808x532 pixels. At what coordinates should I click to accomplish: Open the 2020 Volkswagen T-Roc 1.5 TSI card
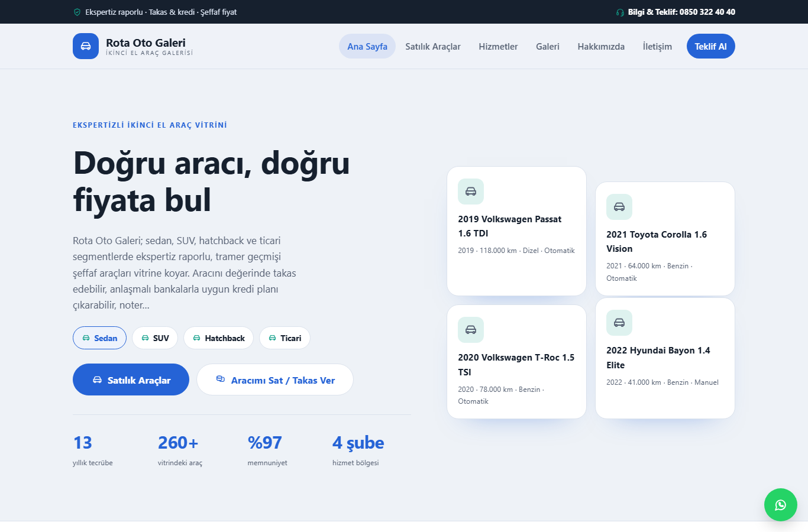click(x=516, y=362)
